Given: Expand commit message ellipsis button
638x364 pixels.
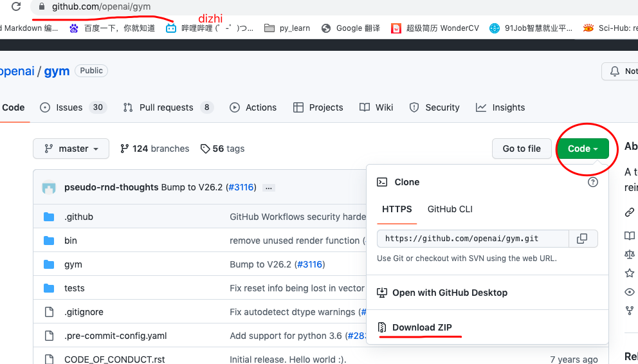Looking at the screenshot, I should (268, 188).
